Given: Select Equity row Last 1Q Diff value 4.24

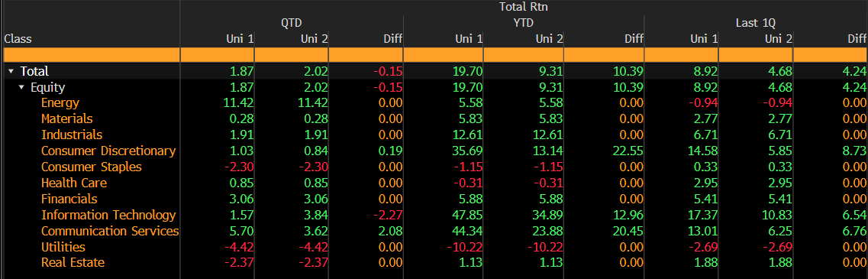Looking at the screenshot, I should [x=855, y=88].
